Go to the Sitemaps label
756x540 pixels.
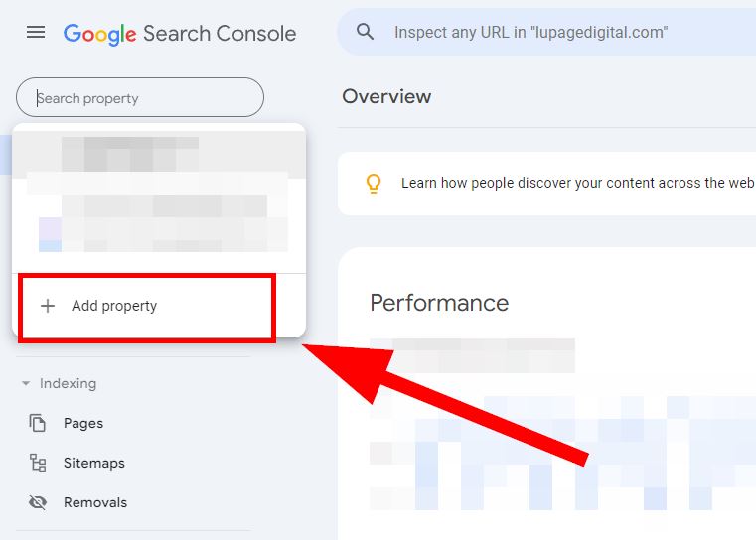point(93,463)
